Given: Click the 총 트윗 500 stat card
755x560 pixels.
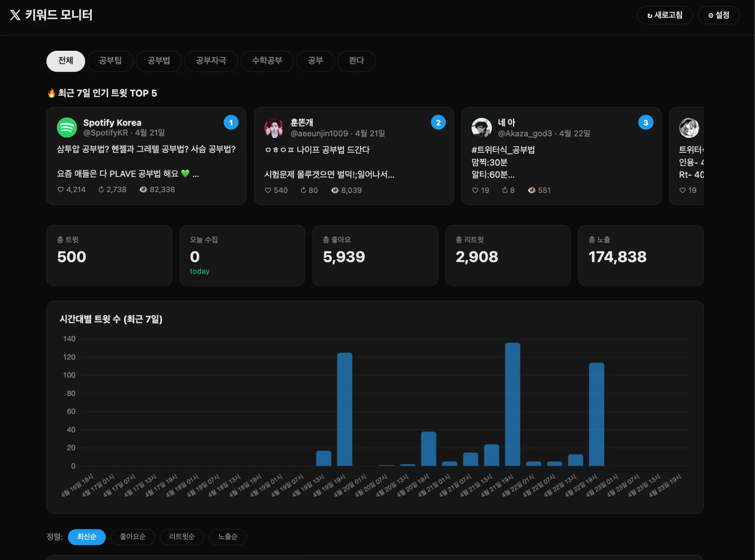Looking at the screenshot, I should (109, 255).
